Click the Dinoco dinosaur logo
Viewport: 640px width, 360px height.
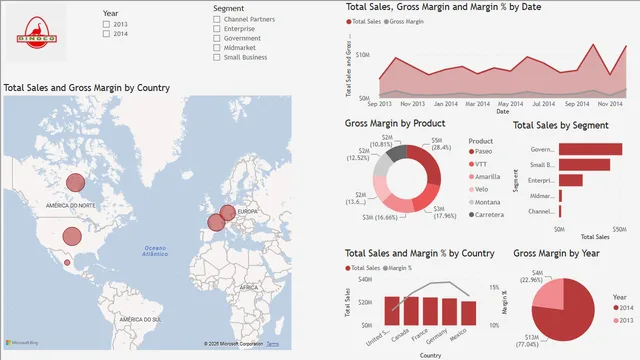[37, 33]
